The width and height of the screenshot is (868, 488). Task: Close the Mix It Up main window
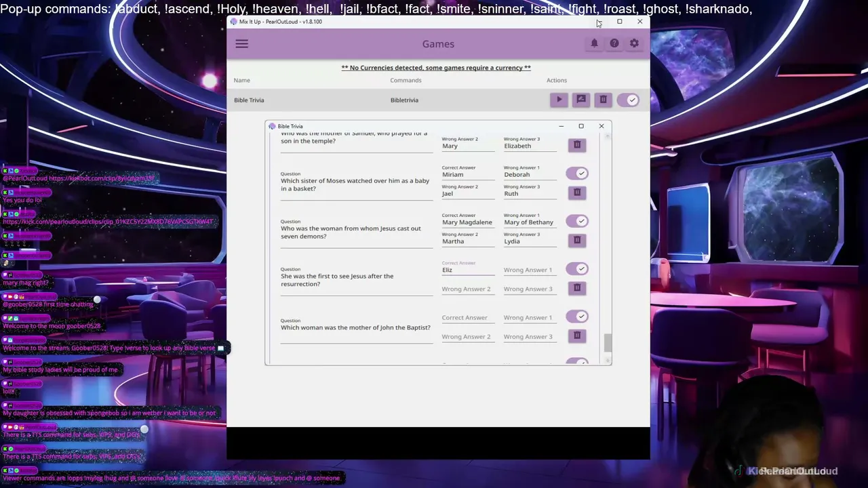(x=639, y=22)
